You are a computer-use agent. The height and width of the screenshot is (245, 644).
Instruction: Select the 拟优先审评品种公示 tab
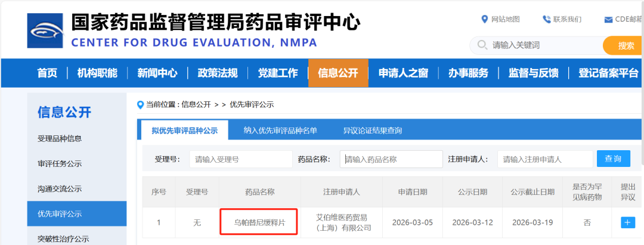pyautogui.click(x=184, y=131)
